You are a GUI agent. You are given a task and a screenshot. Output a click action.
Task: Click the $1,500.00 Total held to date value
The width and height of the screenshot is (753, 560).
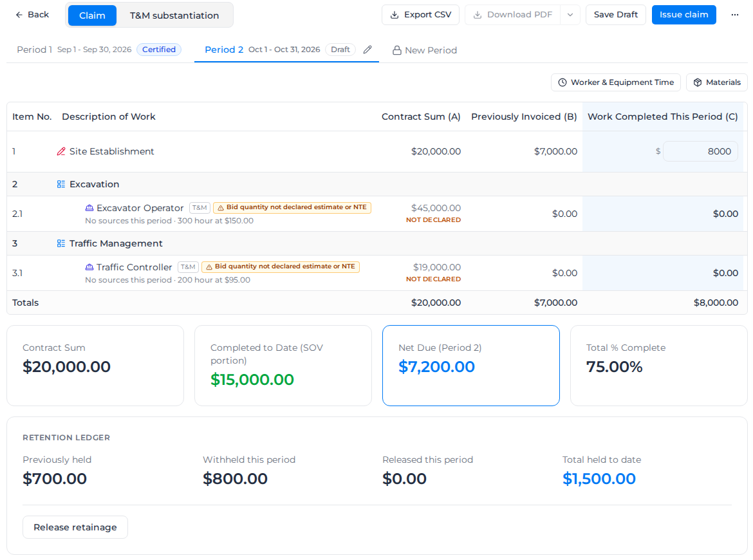(599, 479)
